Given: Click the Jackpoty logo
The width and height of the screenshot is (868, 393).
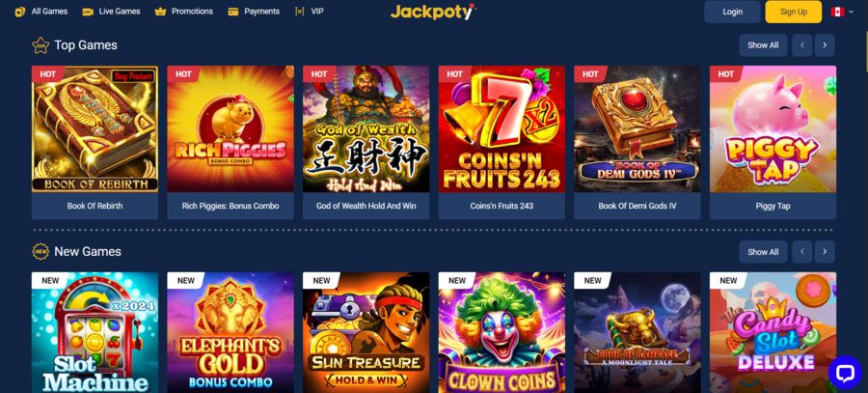Looking at the screenshot, I should pyautogui.click(x=433, y=12).
